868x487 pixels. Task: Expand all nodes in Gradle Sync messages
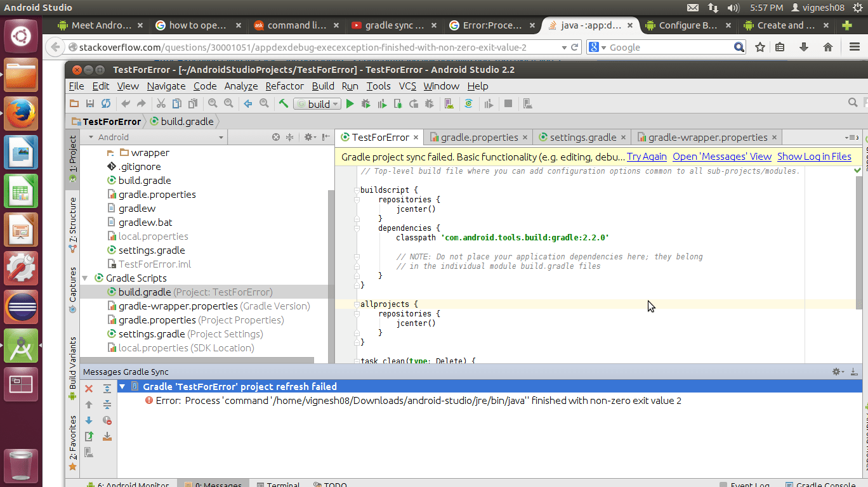(107, 389)
